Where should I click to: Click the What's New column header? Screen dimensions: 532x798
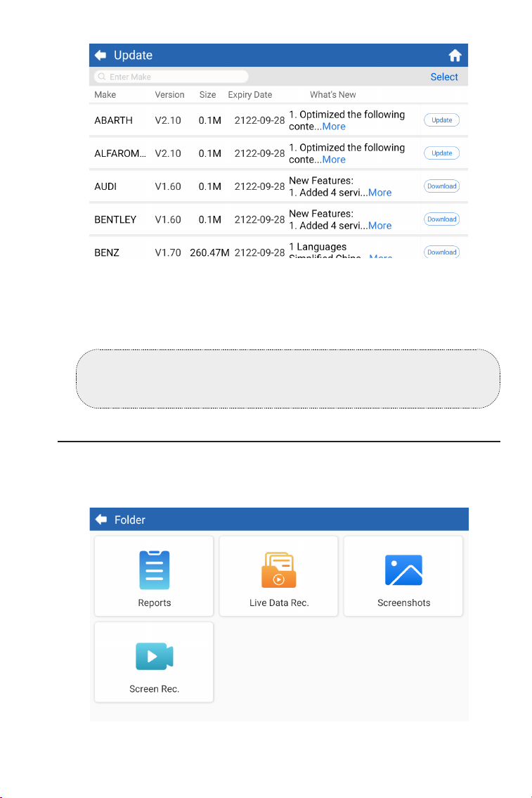tap(332, 95)
